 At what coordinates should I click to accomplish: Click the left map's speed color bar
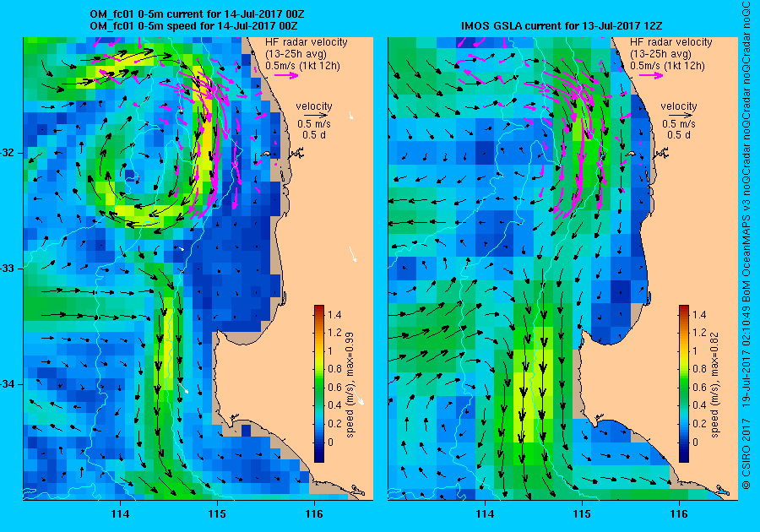pyautogui.click(x=319, y=383)
